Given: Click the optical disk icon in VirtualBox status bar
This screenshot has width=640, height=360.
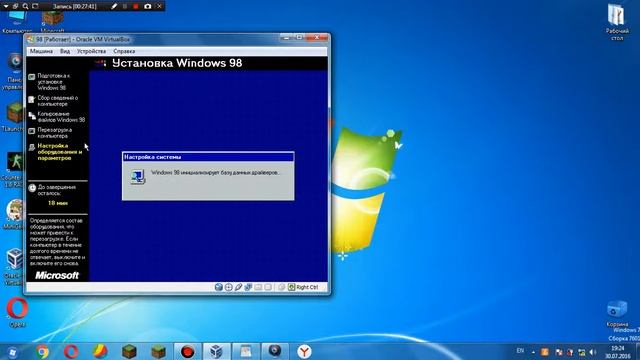Looking at the screenshot, I should click(229, 287).
